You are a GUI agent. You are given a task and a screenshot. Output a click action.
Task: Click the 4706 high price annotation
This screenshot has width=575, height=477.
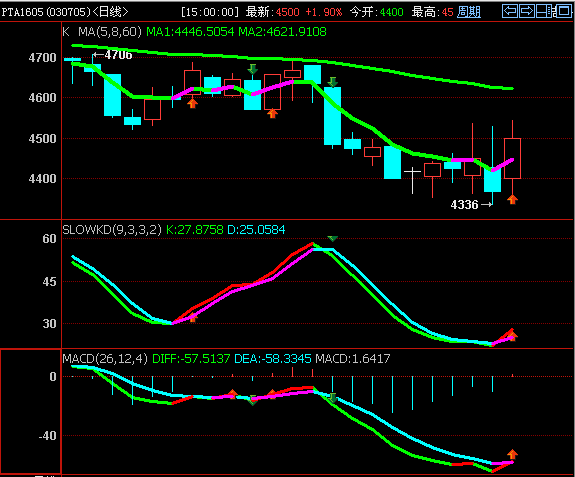point(113,55)
